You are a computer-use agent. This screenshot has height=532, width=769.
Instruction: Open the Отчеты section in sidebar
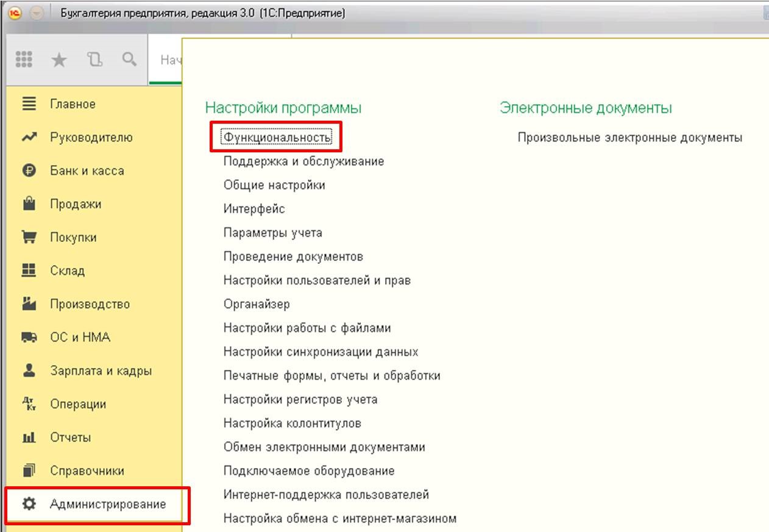pos(70,438)
